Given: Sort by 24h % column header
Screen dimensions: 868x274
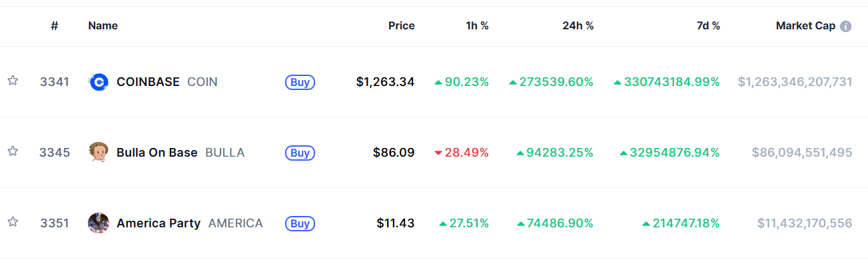Looking at the screenshot, I should pyautogui.click(x=578, y=26).
